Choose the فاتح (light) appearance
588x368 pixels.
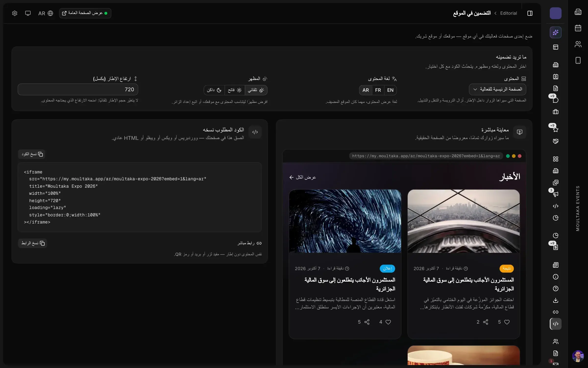point(235,90)
